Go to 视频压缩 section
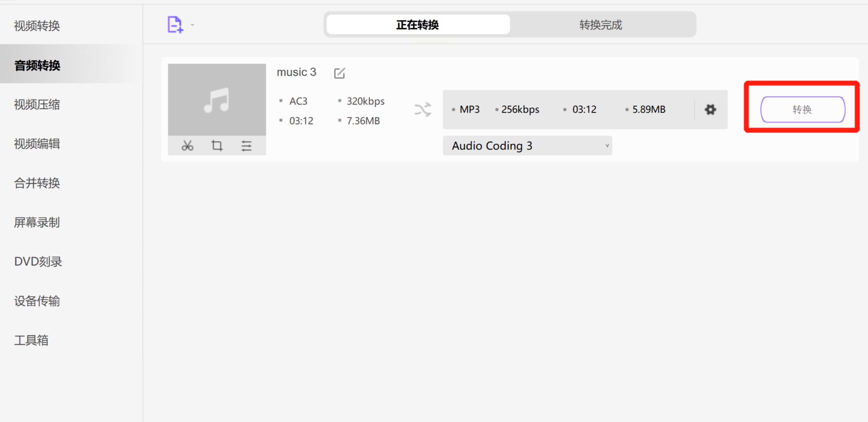Viewport: 868px width, 422px height. [x=37, y=105]
